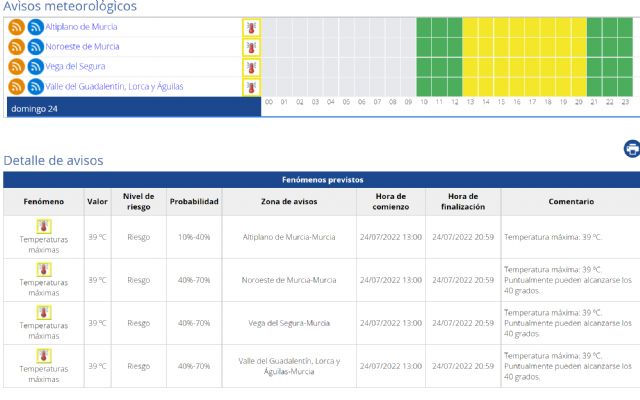Click the Zona de avisos column header
Screen dimensions: 640x400
[289, 202]
